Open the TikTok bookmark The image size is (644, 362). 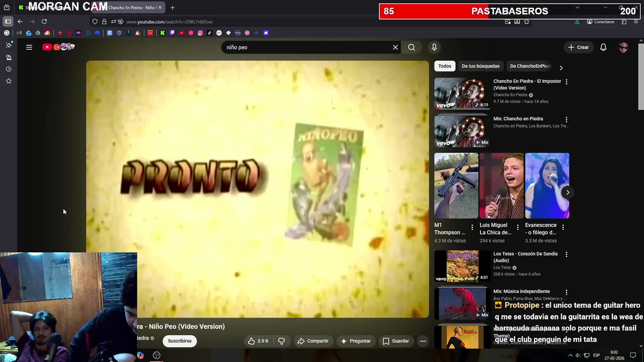pyautogui.click(x=209, y=33)
